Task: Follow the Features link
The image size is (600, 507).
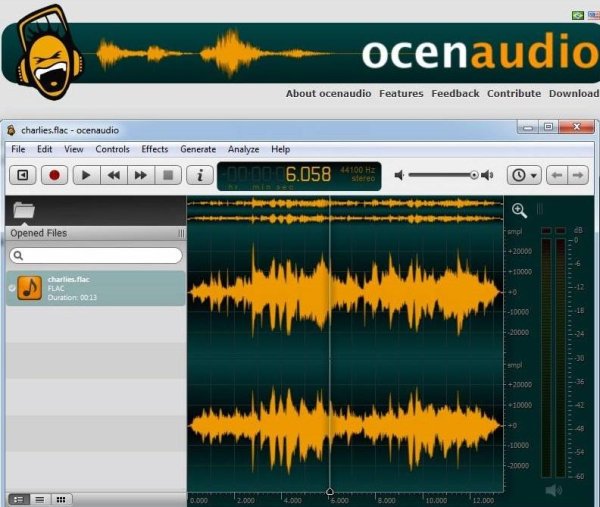Action: 401,93
